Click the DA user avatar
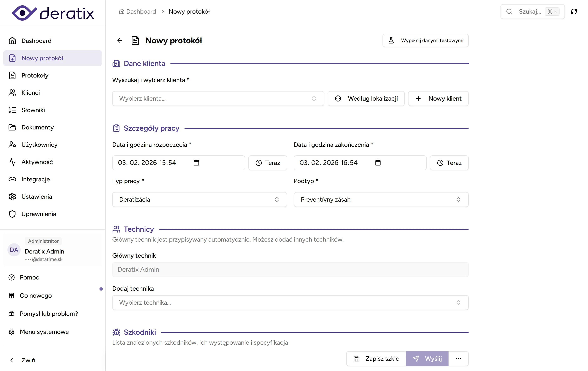Image resolution: width=588 pixels, height=371 pixels. click(14, 250)
